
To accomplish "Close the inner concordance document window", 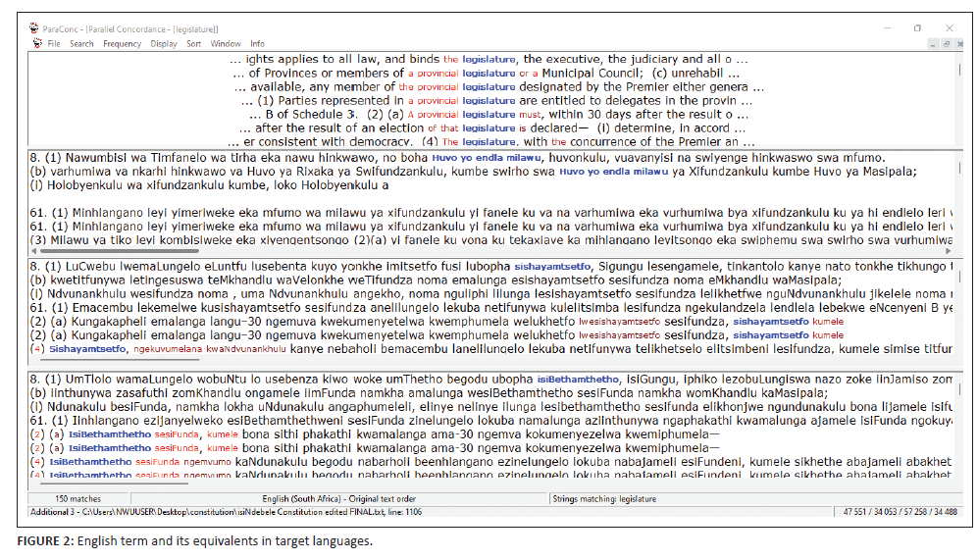I will [959, 44].
